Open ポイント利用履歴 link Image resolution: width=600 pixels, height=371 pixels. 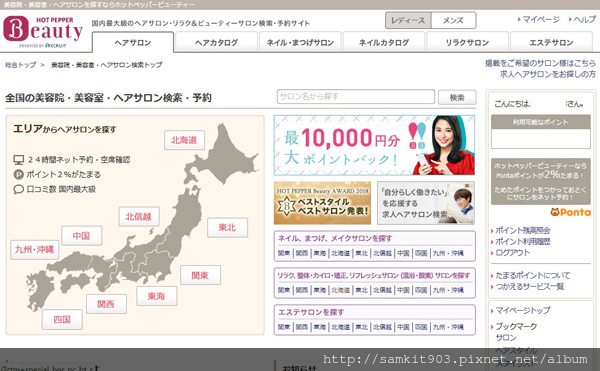click(x=523, y=241)
